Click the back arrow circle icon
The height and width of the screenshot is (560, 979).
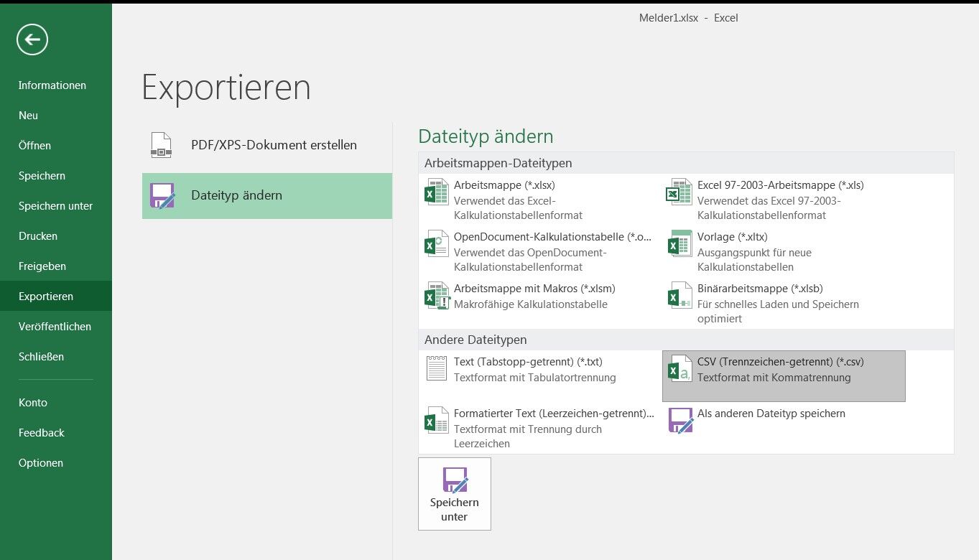[32, 39]
